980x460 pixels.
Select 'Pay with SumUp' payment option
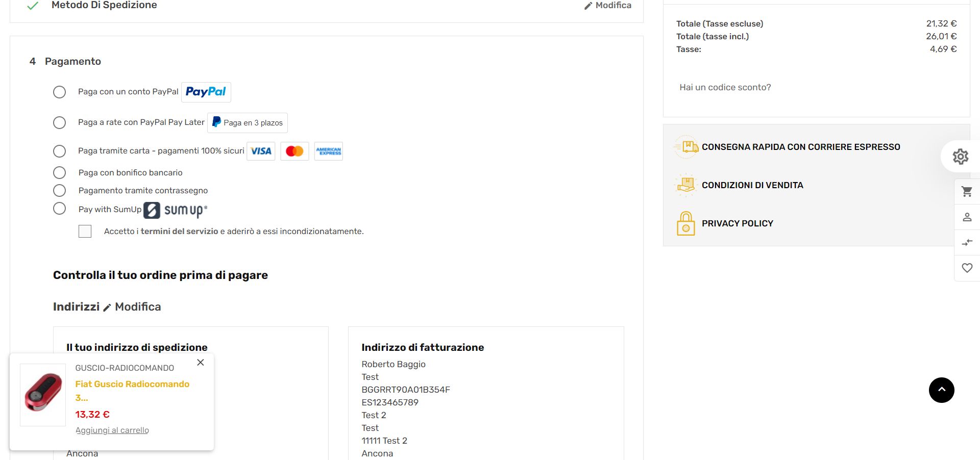point(60,209)
